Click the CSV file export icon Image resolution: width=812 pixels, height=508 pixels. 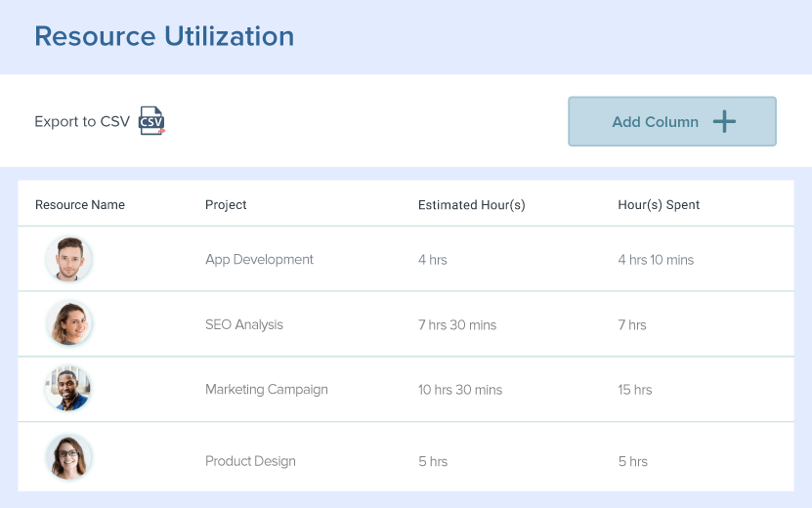point(151,121)
